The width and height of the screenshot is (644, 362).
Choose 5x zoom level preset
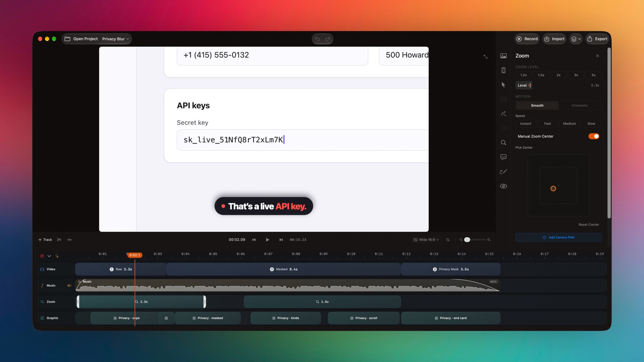coord(593,75)
